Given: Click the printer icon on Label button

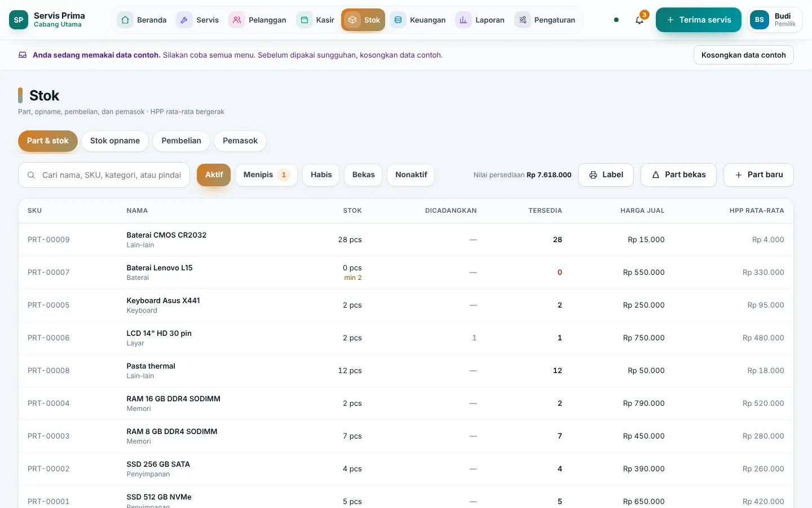Looking at the screenshot, I should [593, 175].
